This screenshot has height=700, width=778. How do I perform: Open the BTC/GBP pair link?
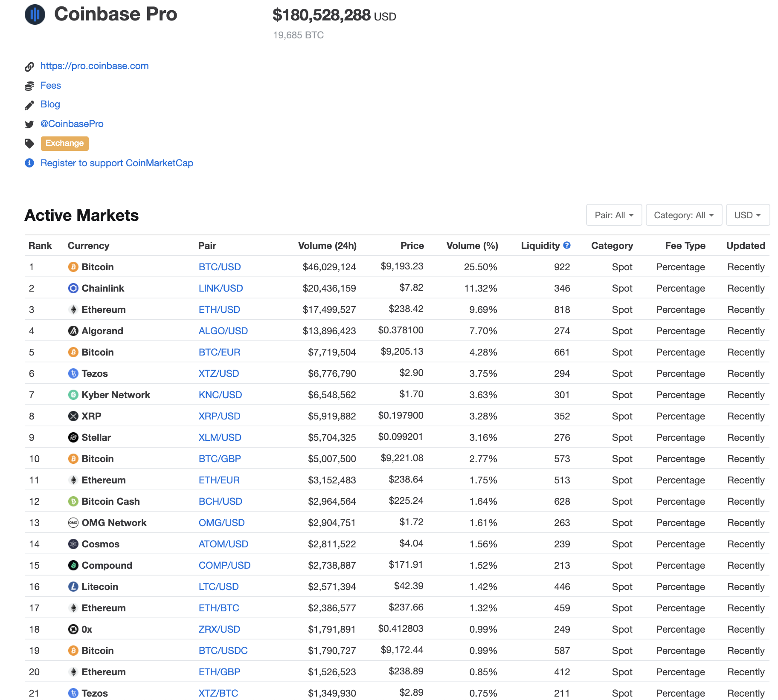pyautogui.click(x=220, y=459)
